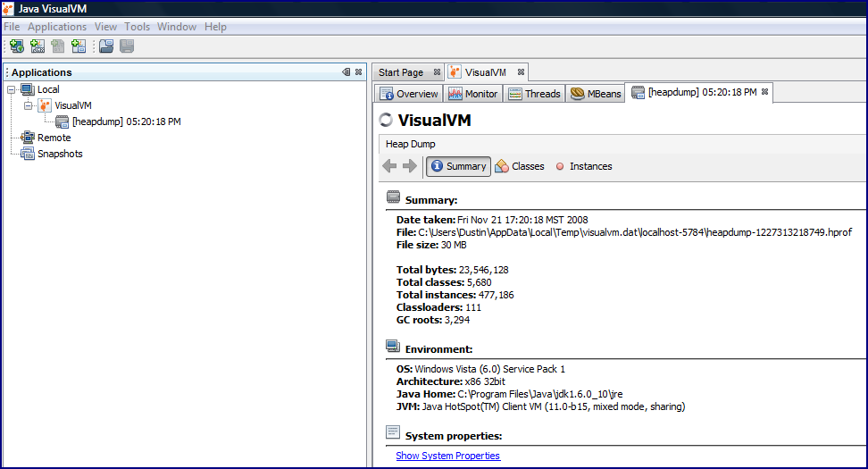Select heapdump 05:20:18 PM tree node
868x469 pixels.
click(126, 121)
